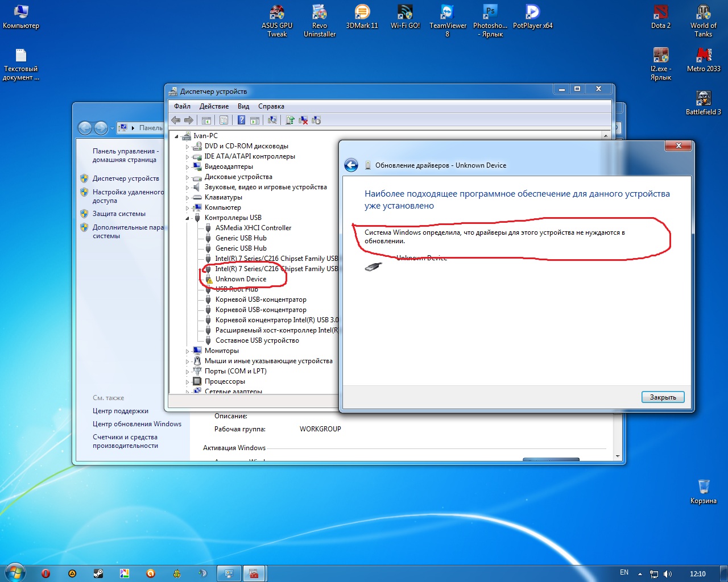Screen dimensions: 728x582
Task: Open the Вид menu
Action: click(x=243, y=106)
